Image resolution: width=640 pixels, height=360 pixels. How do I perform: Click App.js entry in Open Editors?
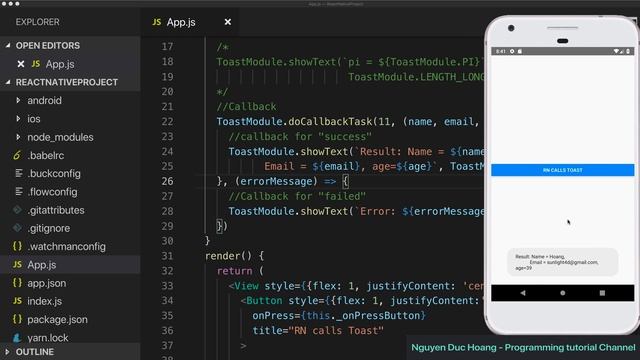(x=60, y=64)
